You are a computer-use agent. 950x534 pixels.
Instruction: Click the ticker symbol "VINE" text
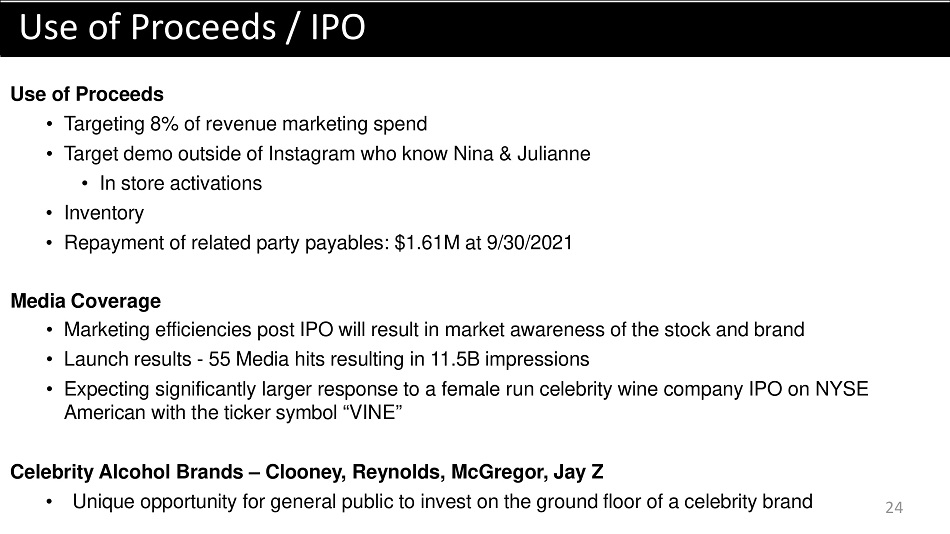coord(373,413)
